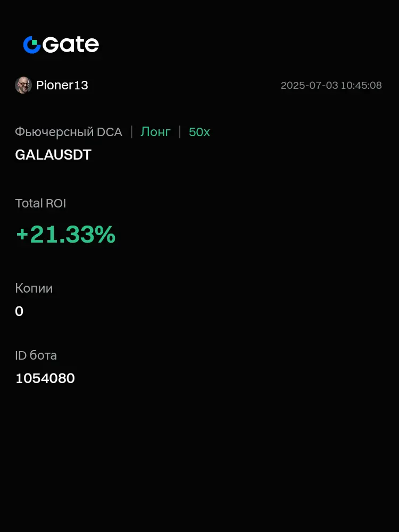Click the plus sign of ROI value
The width and height of the screenshot is (399, 532).
[22, 235]
